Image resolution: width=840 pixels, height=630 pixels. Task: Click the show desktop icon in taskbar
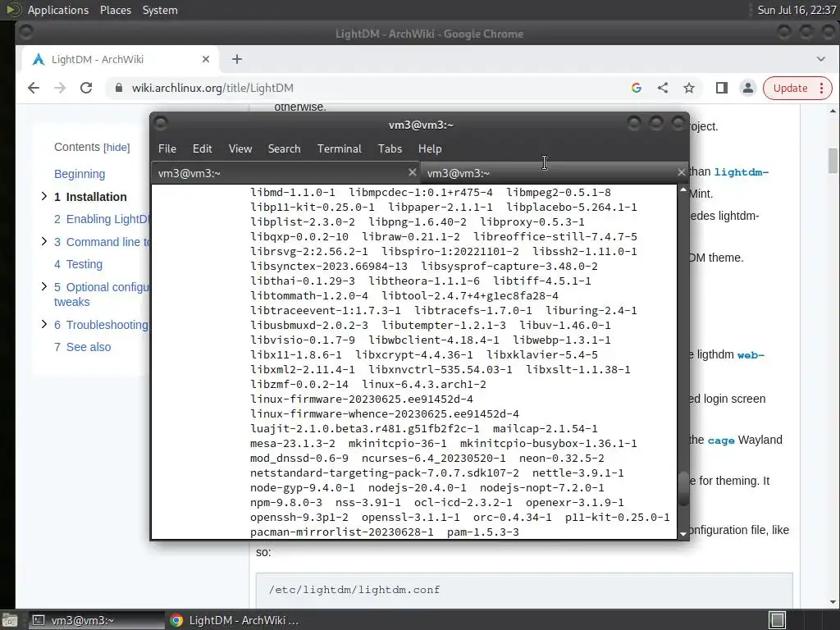pos(10,620)
